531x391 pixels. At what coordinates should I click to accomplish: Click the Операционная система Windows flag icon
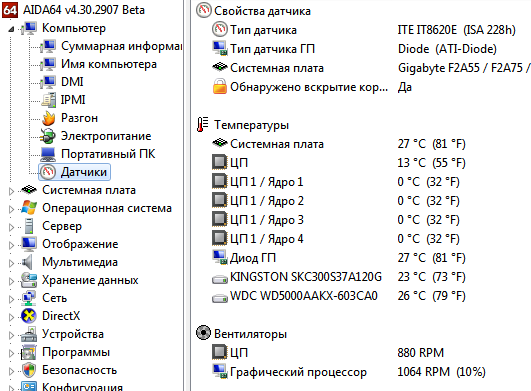pyautogui.click(x=29, y=208)
